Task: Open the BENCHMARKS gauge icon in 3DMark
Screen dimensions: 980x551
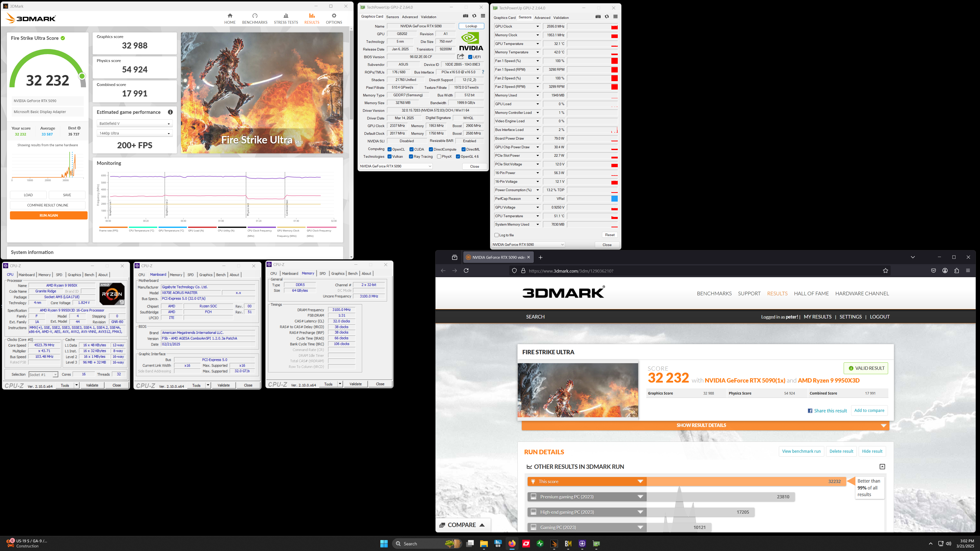Action: (x=255, y=16)
